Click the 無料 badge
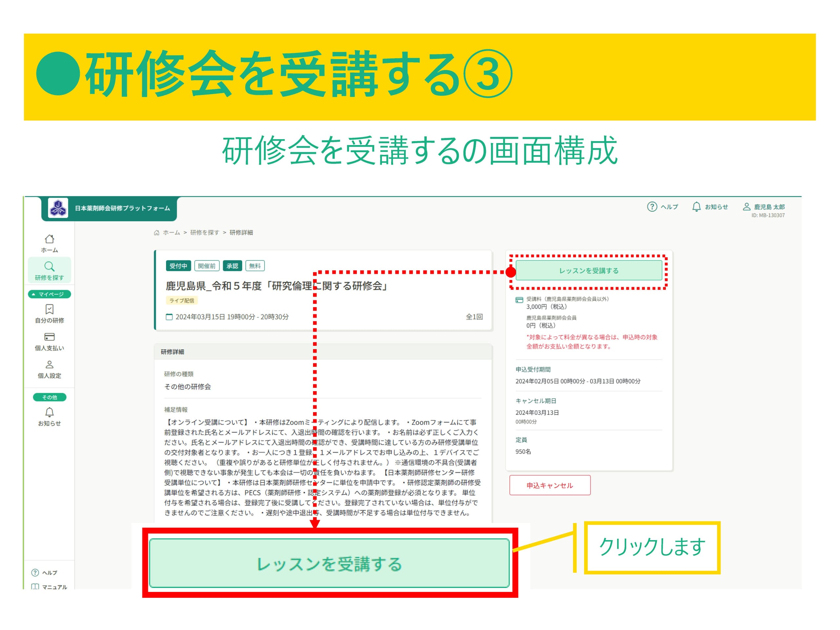This screenshot has height=630, width=840. pyautogui.click(x=255, y=266)
